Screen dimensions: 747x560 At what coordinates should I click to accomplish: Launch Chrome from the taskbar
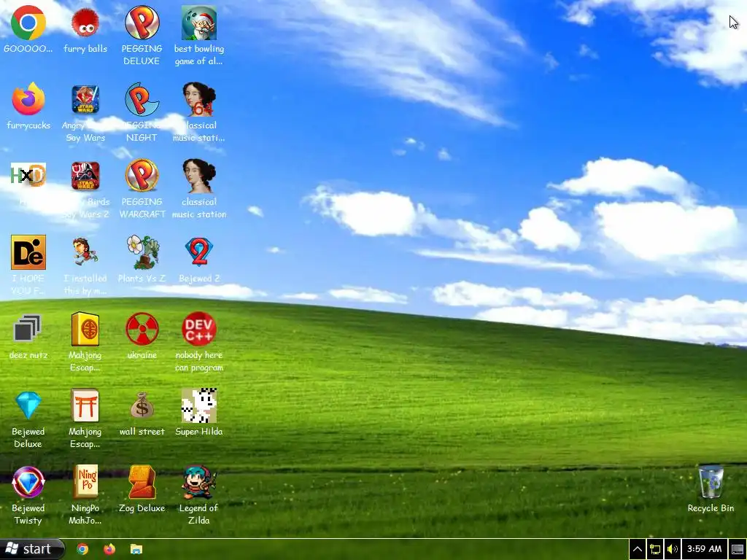[82, 549]
